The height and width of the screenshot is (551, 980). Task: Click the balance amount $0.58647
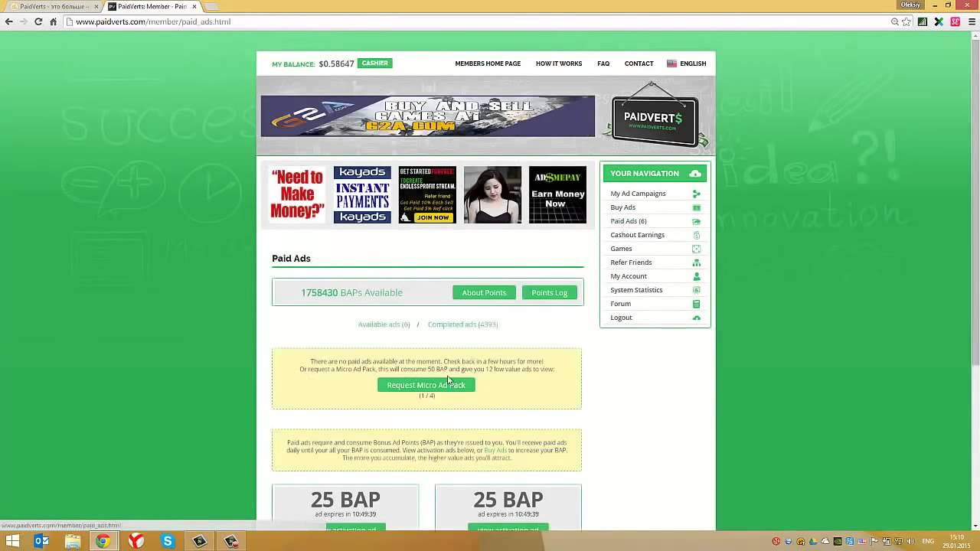336,64
